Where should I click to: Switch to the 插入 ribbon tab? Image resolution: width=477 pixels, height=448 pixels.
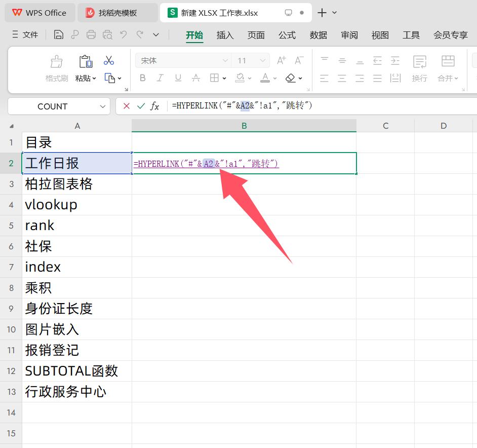pyautogui.click(x=225, y=35)
